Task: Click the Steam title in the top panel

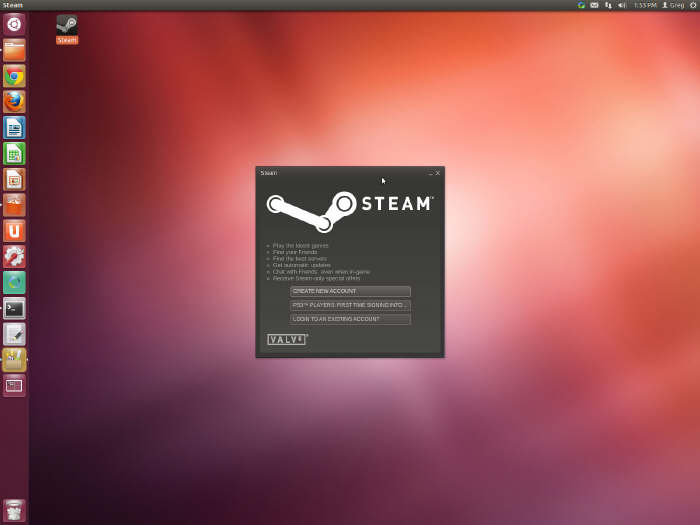Action: [12, 5]
